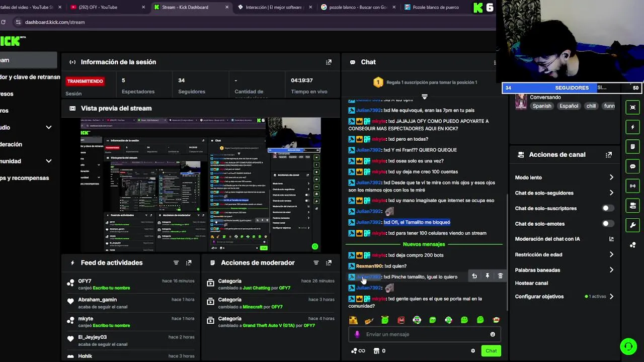Expand Configurar objetivos options
Image resolution: width=644 pixels, height=362 pixels.
[x=611, y=297]
